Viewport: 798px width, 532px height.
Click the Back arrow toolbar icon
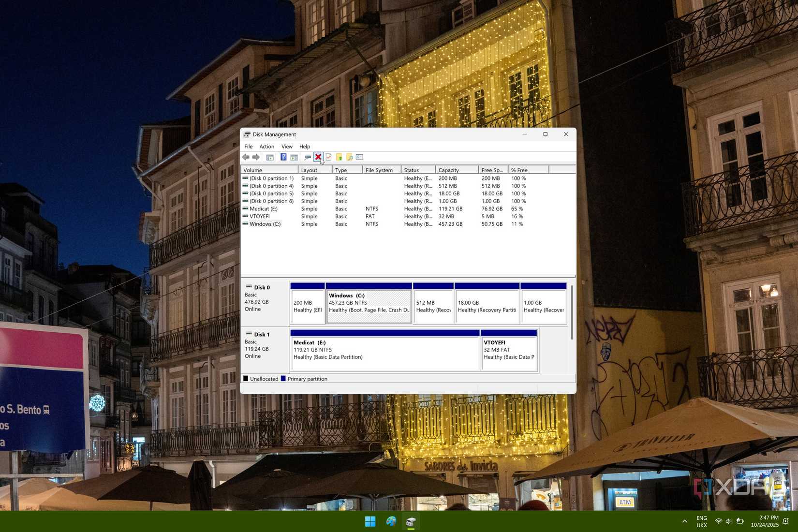[246, 157]
